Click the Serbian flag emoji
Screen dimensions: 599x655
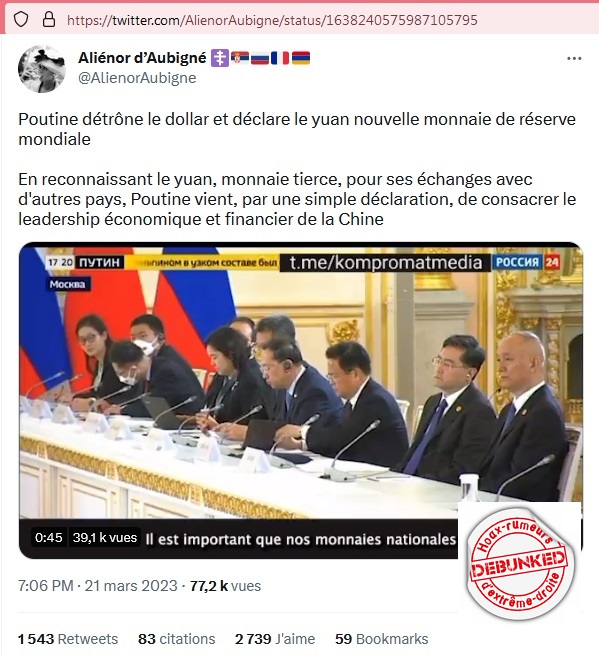click(240, 58)
